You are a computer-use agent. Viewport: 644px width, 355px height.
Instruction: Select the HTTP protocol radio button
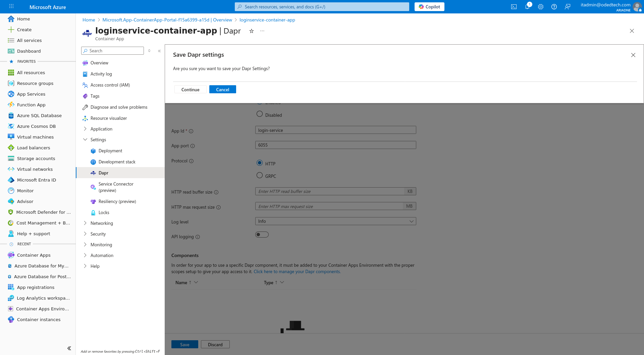click(x=260, y=163)
